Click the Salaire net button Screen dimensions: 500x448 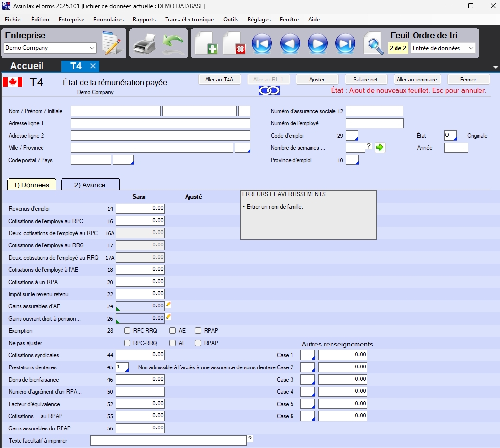(x=366, y=80)
